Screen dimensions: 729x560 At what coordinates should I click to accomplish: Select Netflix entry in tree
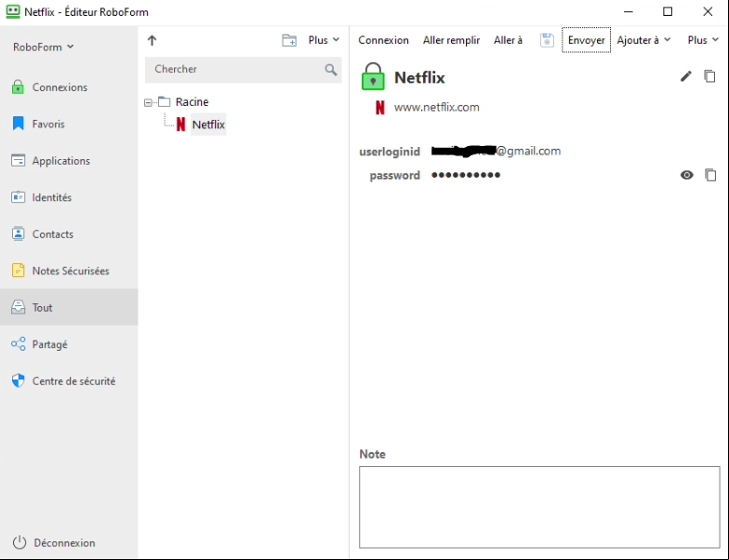click(x=208, y=125)
